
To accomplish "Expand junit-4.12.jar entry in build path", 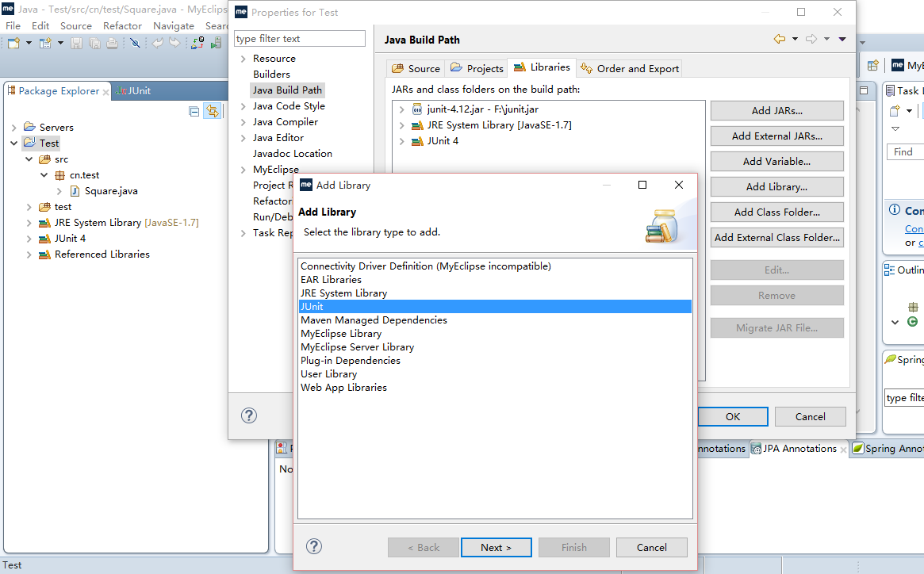I will click(402, 109).
